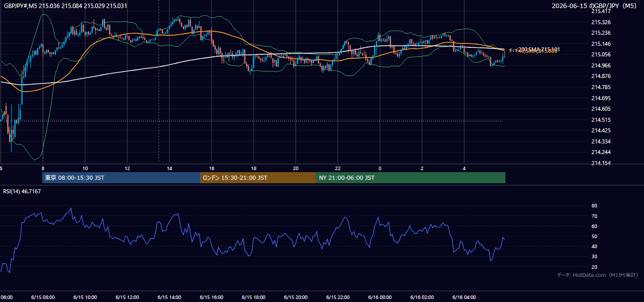Click the 6/15 10:00 date-time label
The width and height of the screenshot is (644, 302).
[x=85, y=297]
